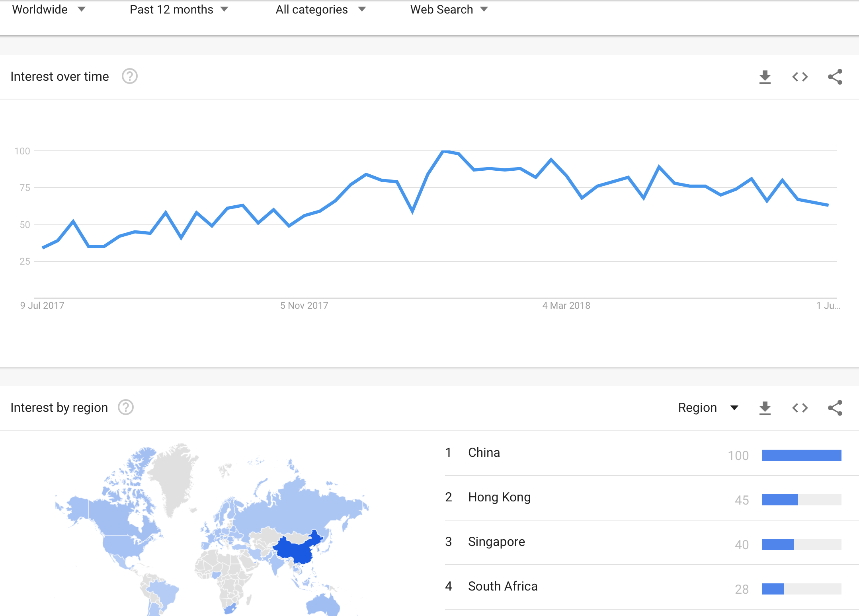Share the Interest over time chart

(835, 77)
